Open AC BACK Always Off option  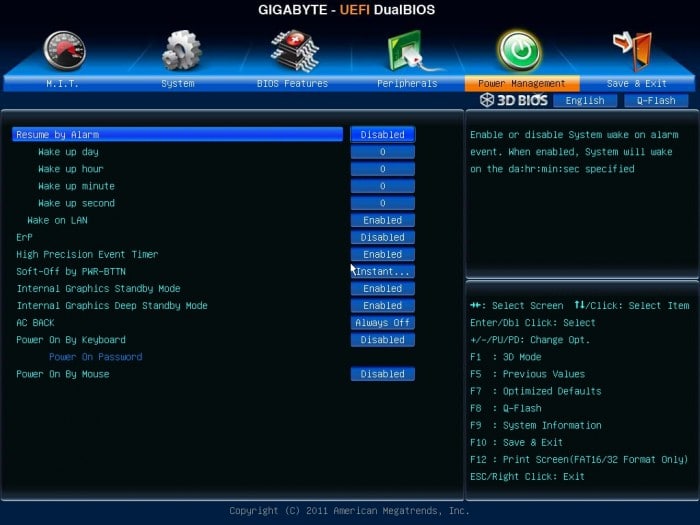[383, 323]
